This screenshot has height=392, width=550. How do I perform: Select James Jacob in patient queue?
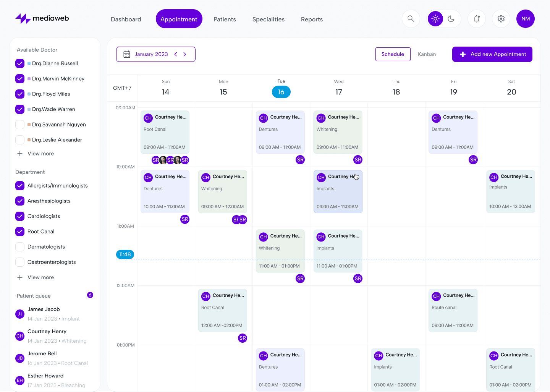point(44,309)
